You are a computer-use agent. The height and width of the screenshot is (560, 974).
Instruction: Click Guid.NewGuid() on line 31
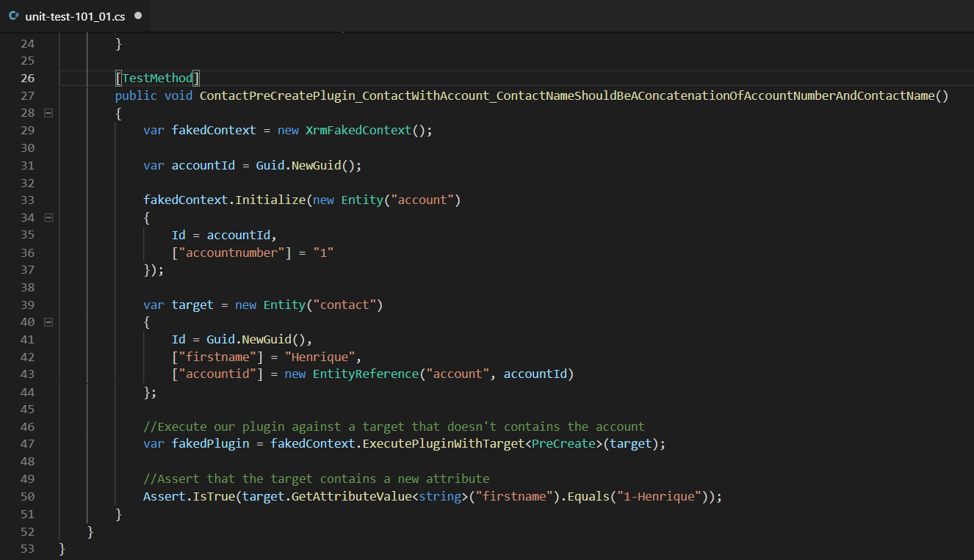tap(305, 165)
